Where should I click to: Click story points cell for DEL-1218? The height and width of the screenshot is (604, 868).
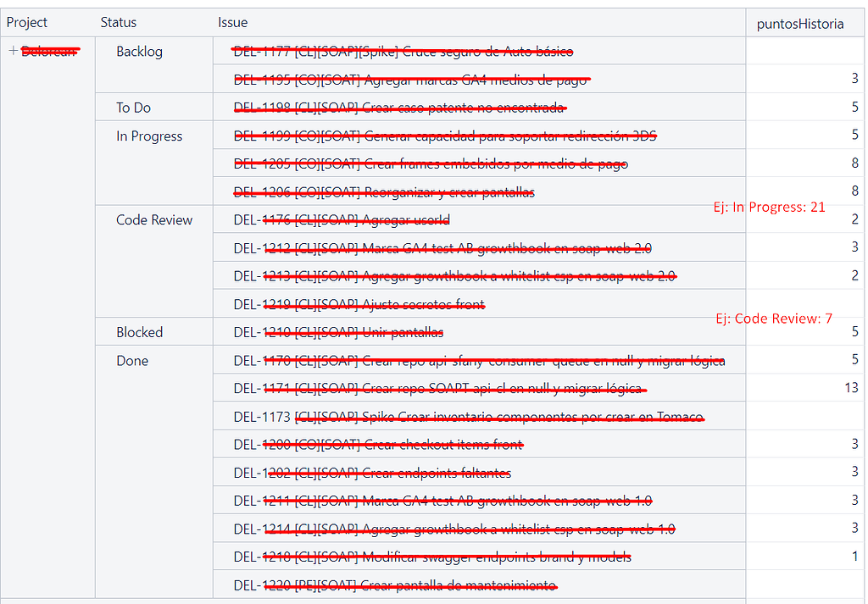(x=854, y=557)
